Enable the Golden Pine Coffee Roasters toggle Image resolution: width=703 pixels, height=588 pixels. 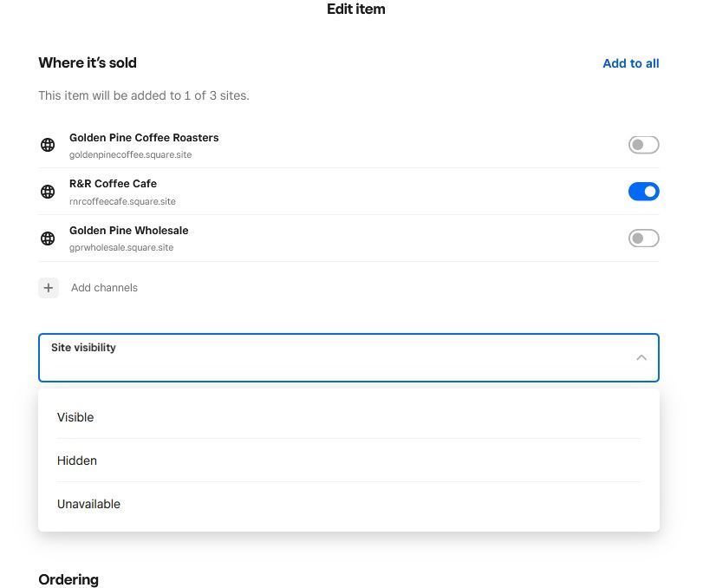click(x=643, y=145)
